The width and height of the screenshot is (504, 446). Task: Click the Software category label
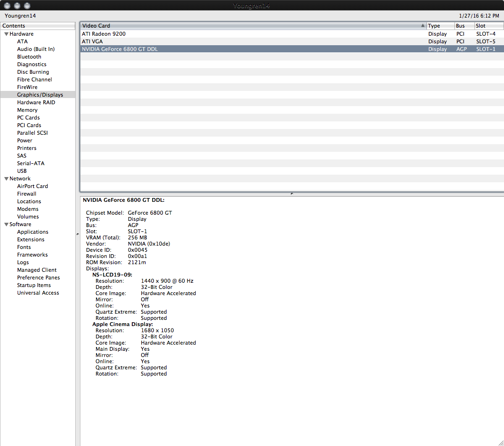pyautogui.click(x=20, y=225)
